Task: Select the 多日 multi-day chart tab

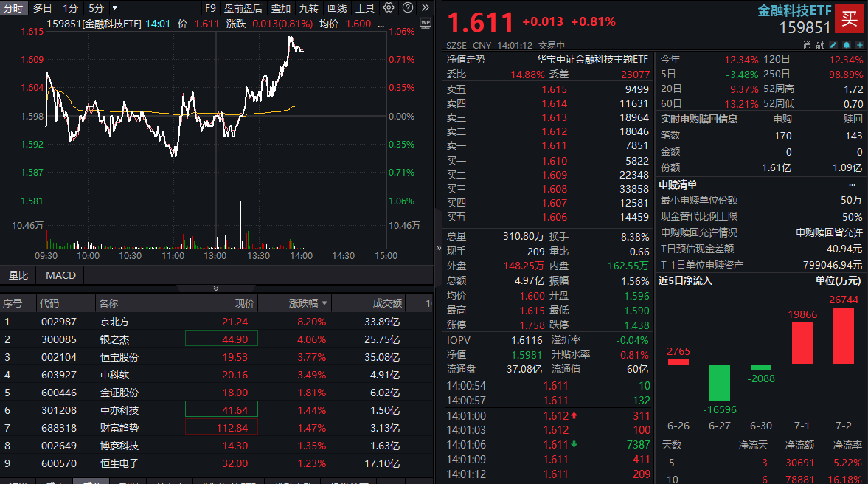Action: [44, 7]
